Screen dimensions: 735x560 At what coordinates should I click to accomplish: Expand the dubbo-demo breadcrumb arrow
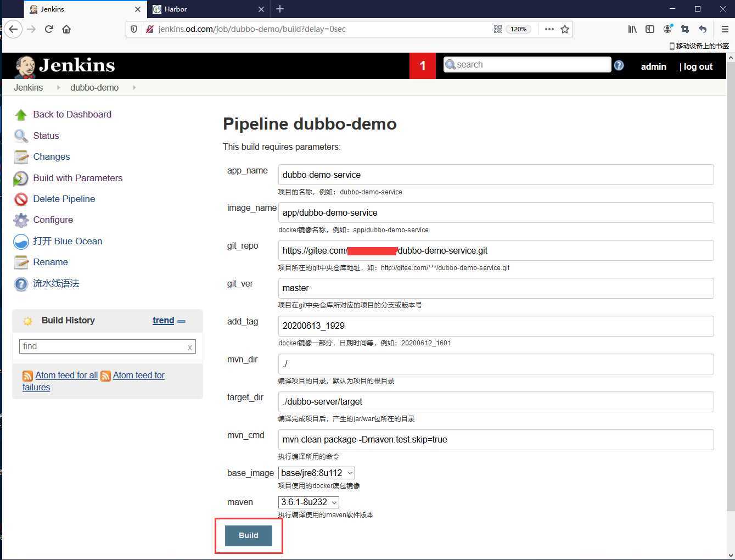134,87
